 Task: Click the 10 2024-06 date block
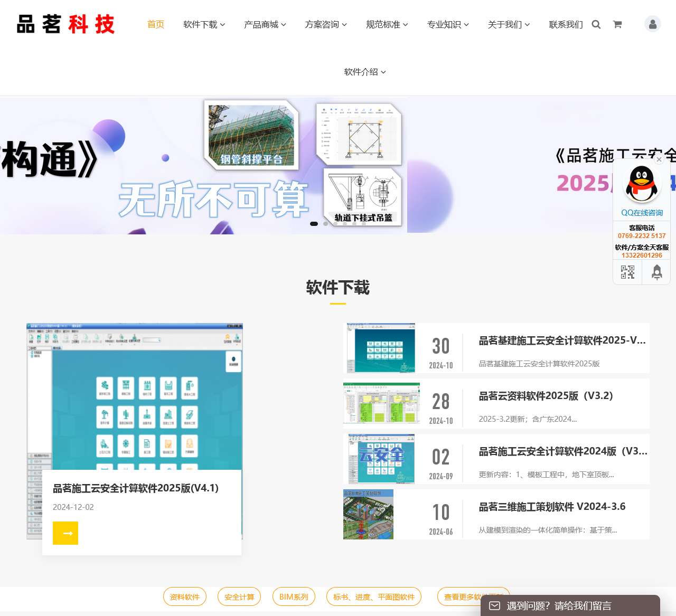coord(441,519)
